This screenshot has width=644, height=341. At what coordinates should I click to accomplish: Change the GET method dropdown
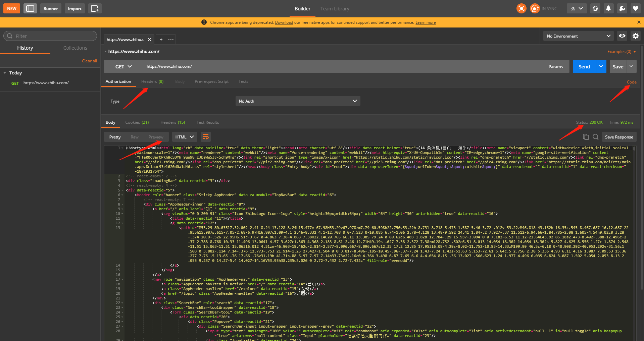click(123, 66)
